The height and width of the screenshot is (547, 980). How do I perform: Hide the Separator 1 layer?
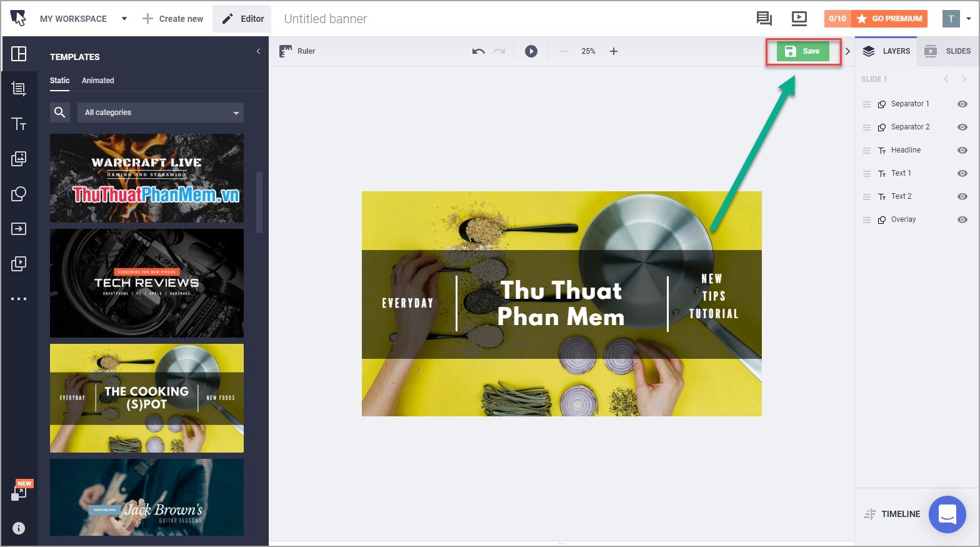pyautogui.click(x=962, y=104)
